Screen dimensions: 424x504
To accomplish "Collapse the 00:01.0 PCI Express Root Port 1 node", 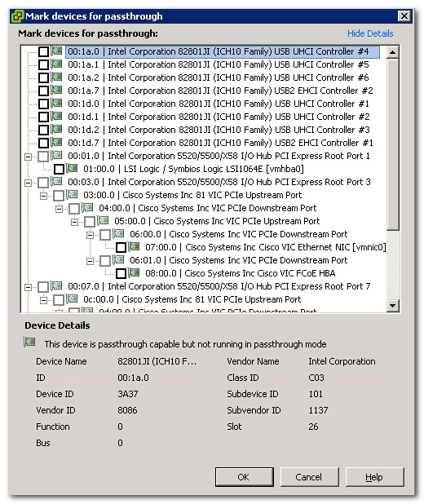I will coord(29,157).
